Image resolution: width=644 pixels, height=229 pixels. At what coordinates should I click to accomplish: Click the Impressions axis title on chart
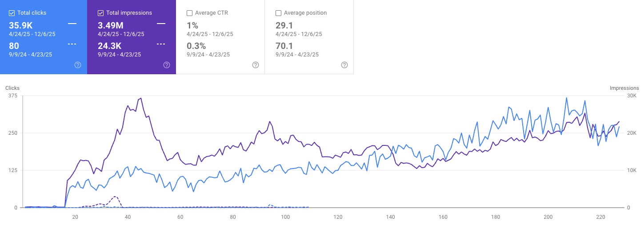coord(624,88)
